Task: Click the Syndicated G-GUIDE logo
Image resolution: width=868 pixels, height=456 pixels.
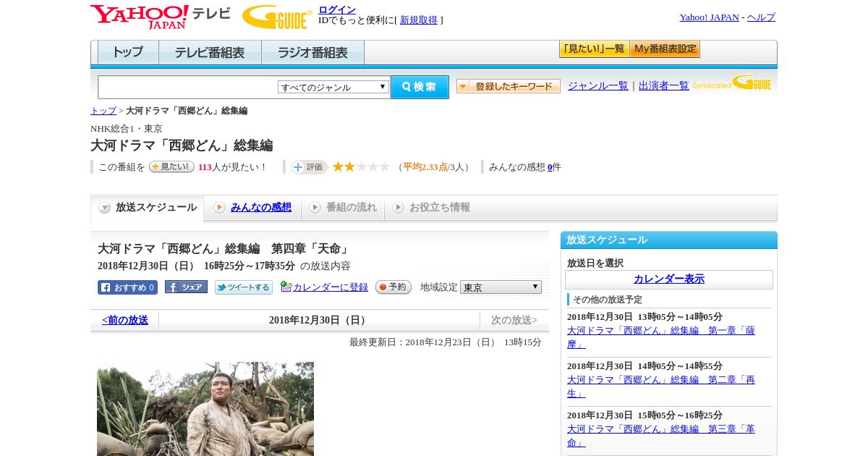Action: (732, 83)
